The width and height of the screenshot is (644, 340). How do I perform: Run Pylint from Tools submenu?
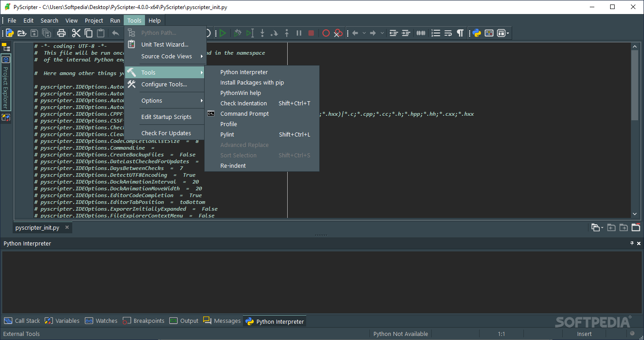[262, 134]
